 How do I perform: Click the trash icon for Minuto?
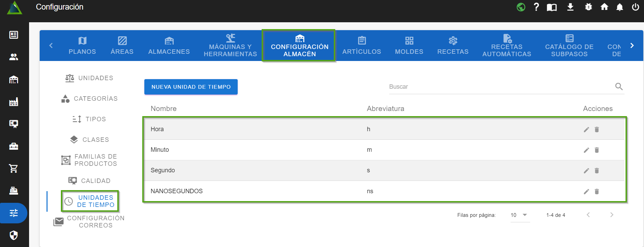pyautogui.click(x=597, y=150)
